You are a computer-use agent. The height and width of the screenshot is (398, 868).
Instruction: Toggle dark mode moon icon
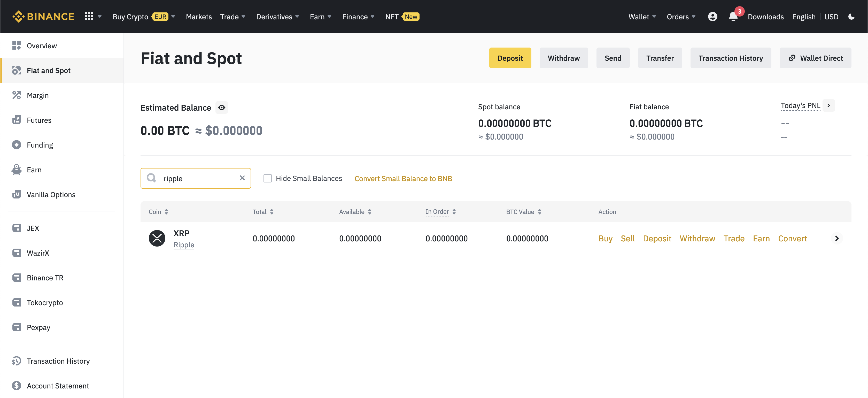[851, 17]
